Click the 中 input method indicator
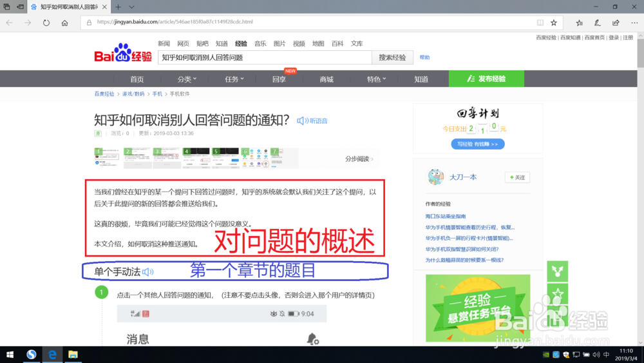 pos(606,355)
